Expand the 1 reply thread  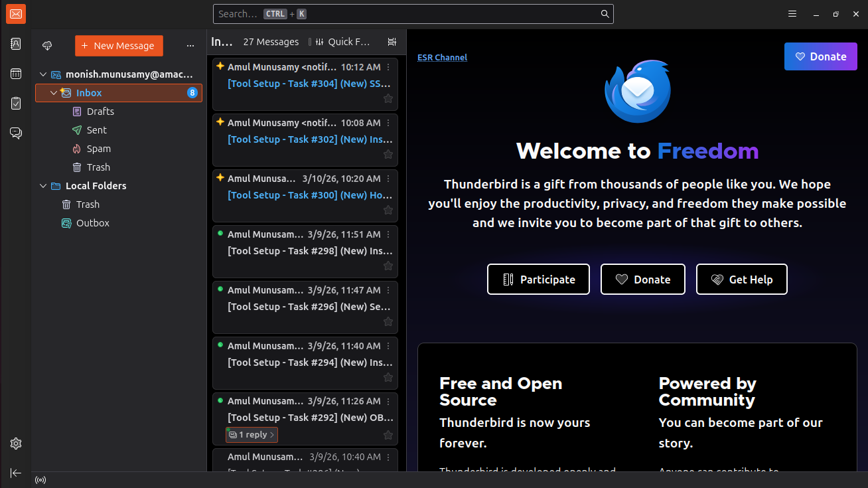252,435
